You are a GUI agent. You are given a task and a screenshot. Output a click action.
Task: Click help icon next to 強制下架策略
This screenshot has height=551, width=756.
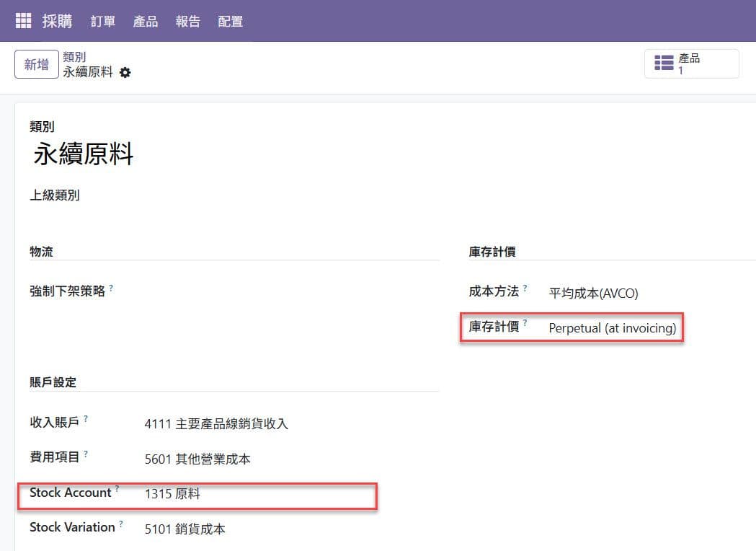111,288
